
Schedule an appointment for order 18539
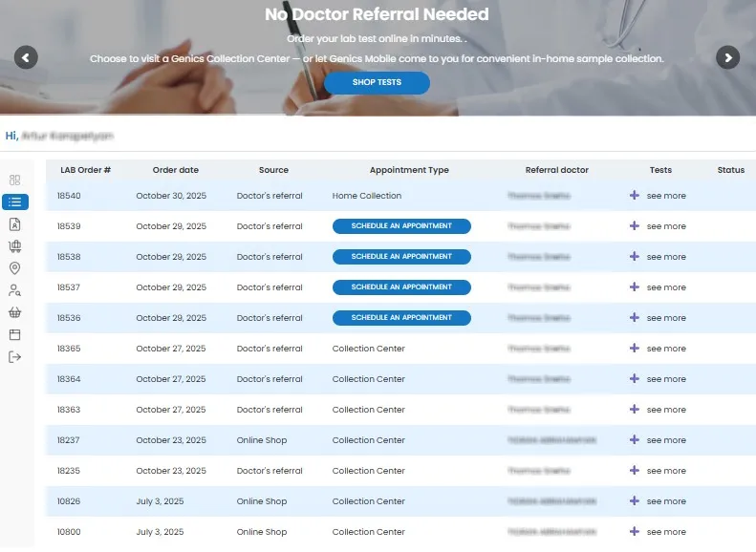[x=401, y=226]
